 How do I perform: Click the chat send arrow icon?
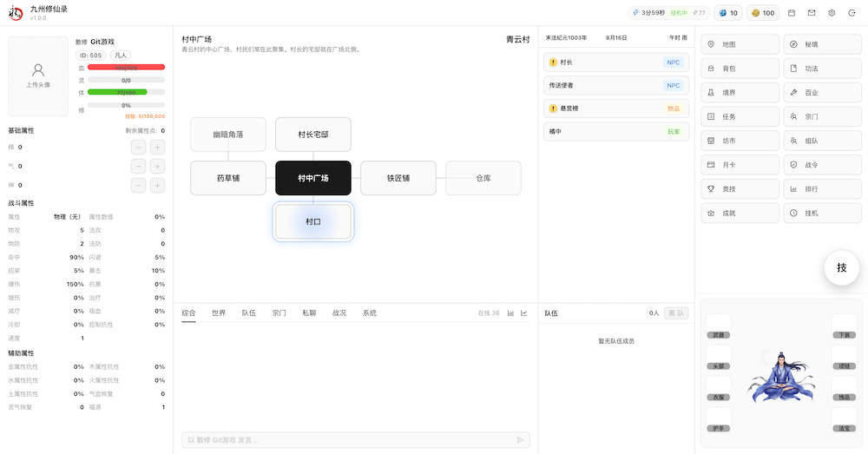(x=521, y=440)
